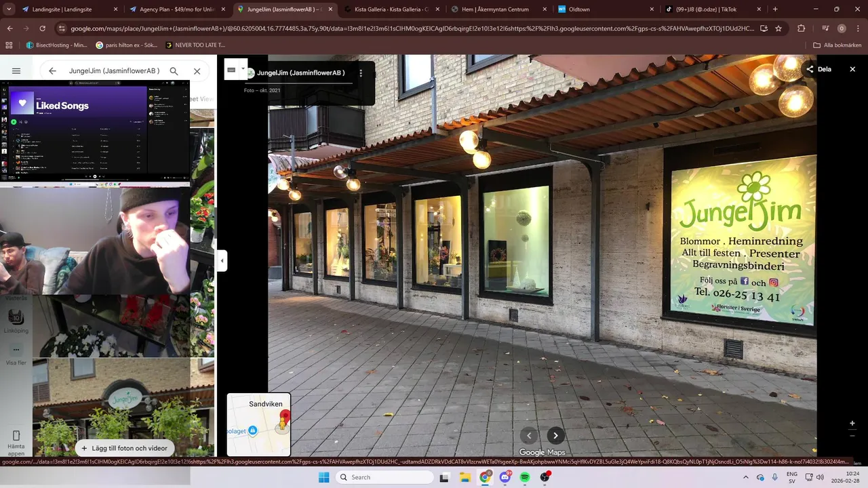
Task: Open Chrome three-dot menu
Action: (x=858, y=28)
